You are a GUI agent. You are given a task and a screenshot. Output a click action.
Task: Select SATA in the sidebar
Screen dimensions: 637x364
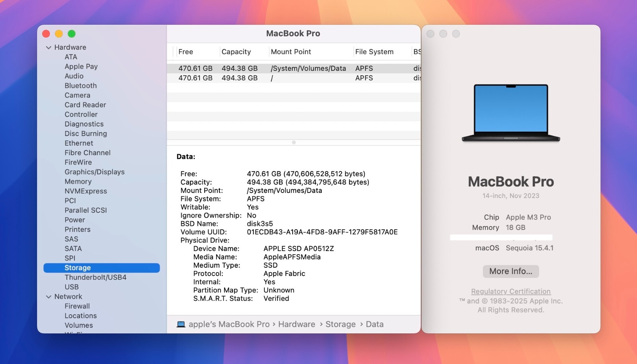73,249
